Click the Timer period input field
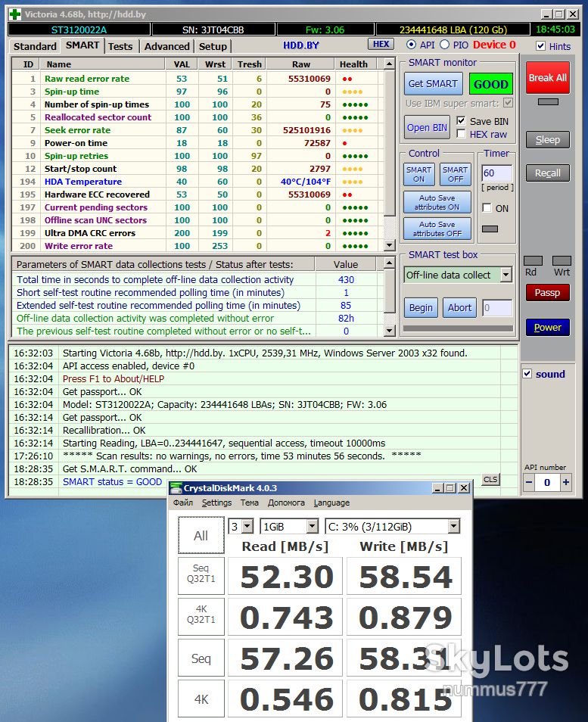 pyautogui.click(x=496, y=173)
